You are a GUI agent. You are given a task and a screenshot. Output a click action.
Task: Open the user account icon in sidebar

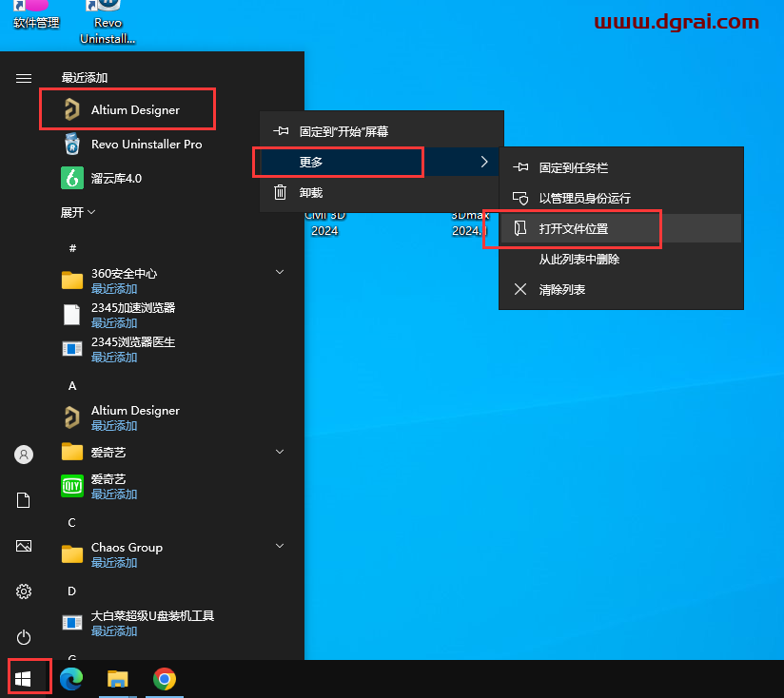click(x=23, y=455)
